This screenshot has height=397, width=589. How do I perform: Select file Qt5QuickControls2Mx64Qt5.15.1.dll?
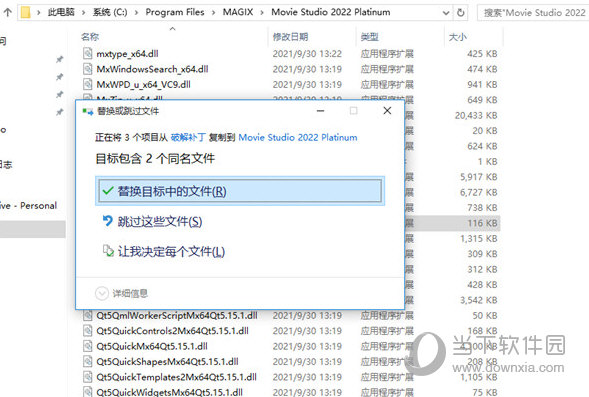point(172,331)
